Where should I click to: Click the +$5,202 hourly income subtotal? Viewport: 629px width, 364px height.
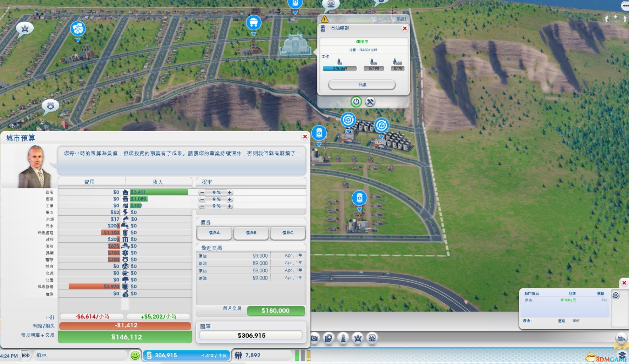(x=159, y=316)
